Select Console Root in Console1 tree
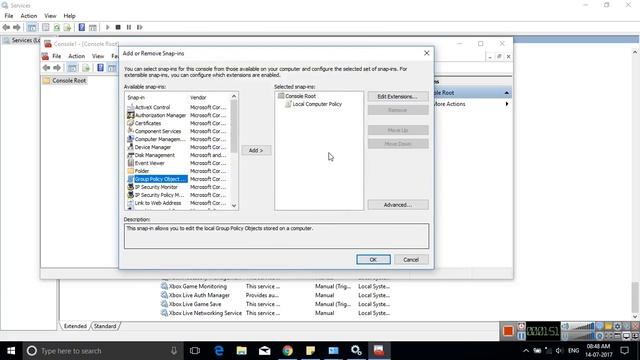 tap(65, 81)
